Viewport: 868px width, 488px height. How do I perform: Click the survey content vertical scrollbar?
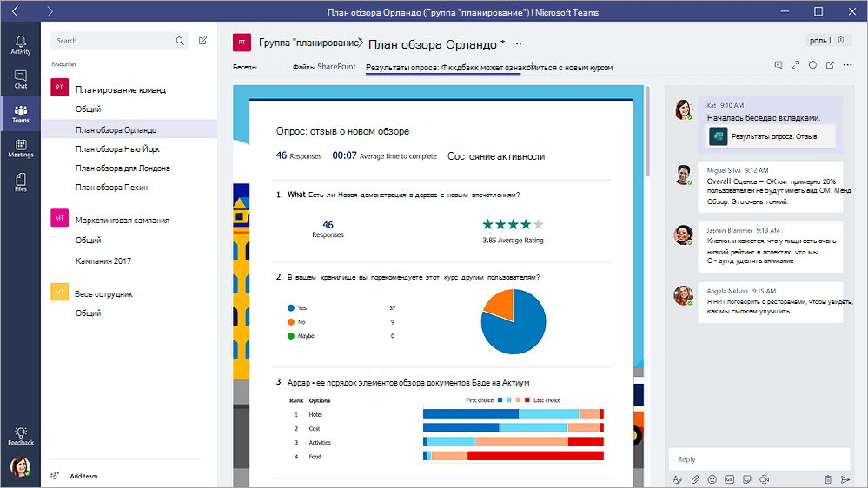click(647, 133)
